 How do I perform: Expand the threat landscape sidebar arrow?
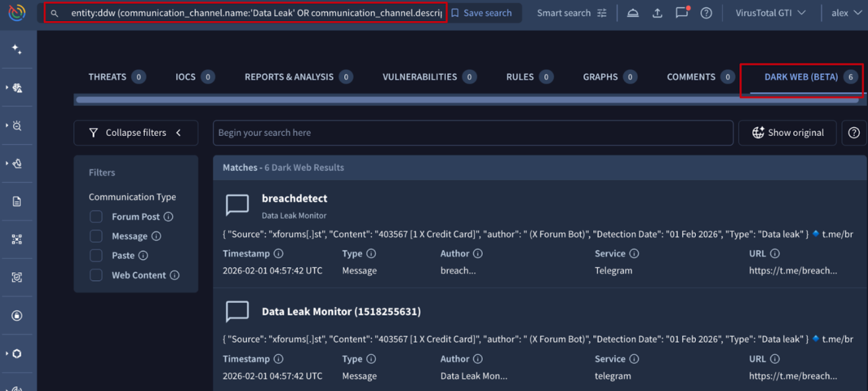[7, 88]
